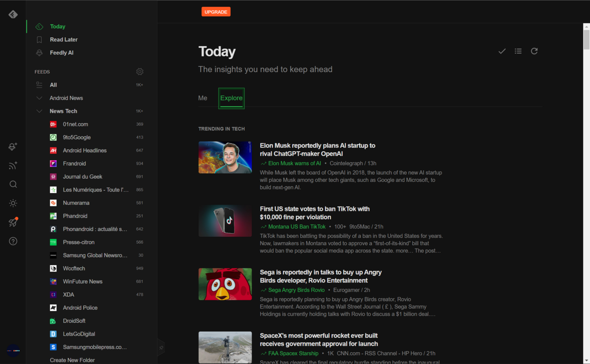590x364 pixels.
Task: Open Sega Angry Birds article title
Action: pyautogui.click(x=321, y=277)
